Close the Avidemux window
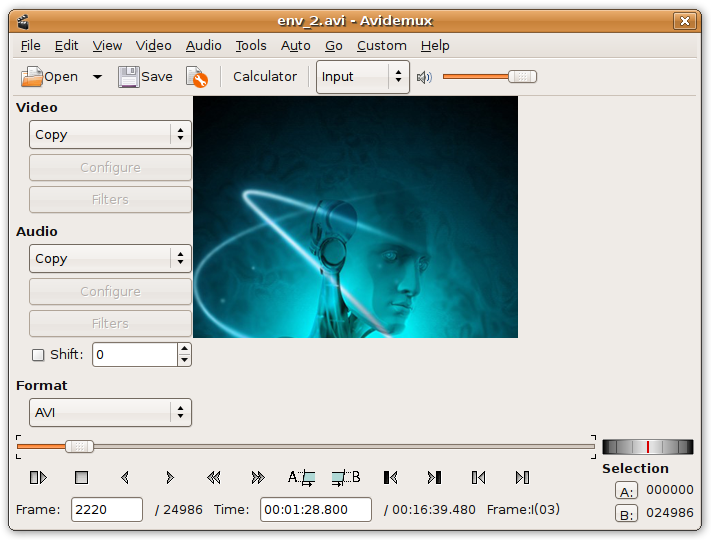 click(x=685, y=21)
